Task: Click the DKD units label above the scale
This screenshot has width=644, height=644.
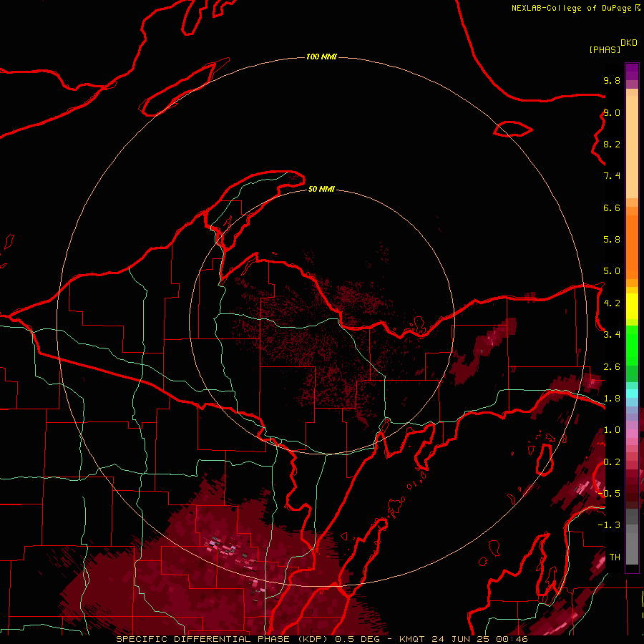Action: pos(629,43)
